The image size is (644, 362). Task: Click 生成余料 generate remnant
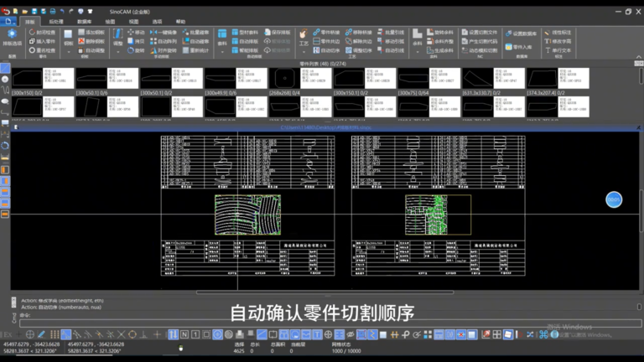tap(440, 50)
